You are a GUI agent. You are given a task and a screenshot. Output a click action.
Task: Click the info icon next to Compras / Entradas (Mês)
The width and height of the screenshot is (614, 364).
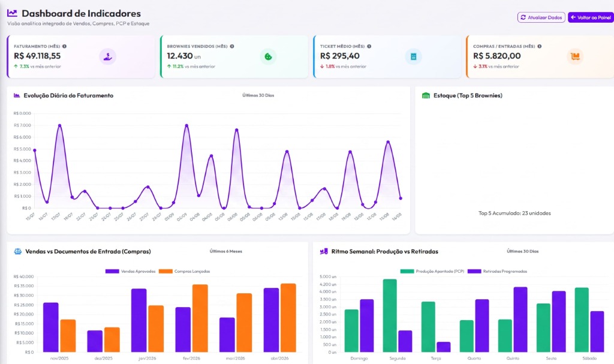(539, 46)
